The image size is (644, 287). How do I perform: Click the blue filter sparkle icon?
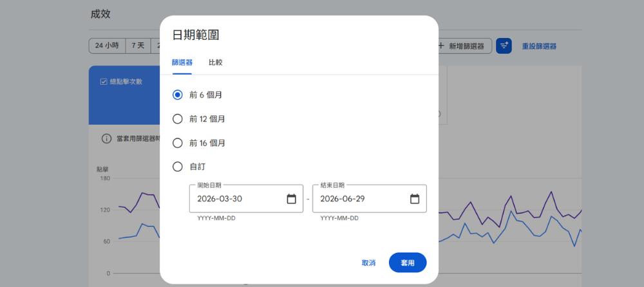pos(504,46)
